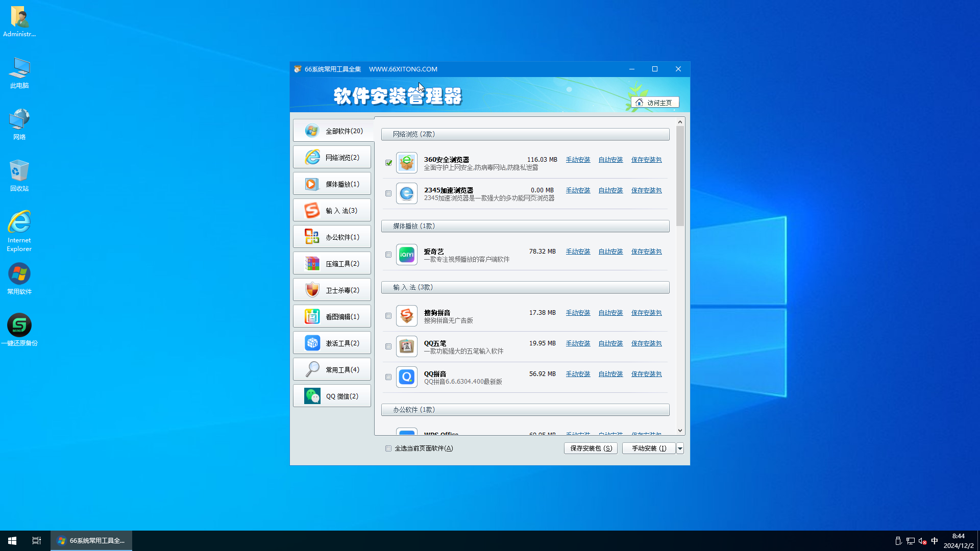Collapse the 输入法 (3款) section header
Screen dimensions: 980x551
coord(525,287)
